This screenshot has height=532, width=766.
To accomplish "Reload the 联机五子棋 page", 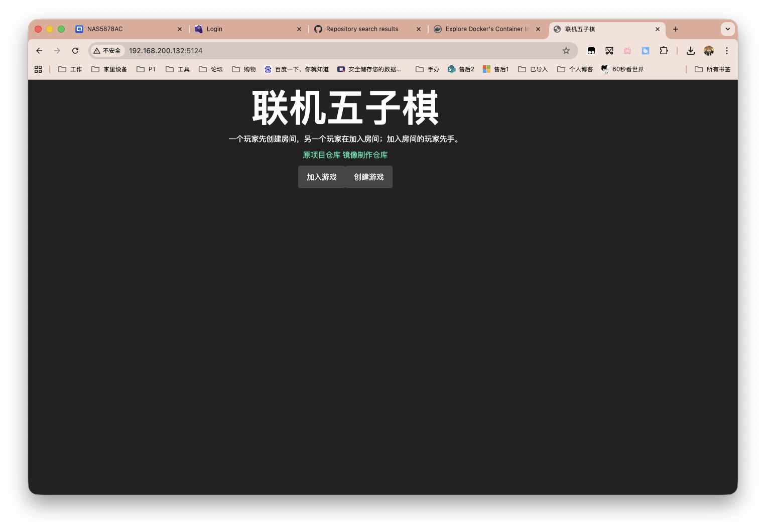I will coord(75,51).
